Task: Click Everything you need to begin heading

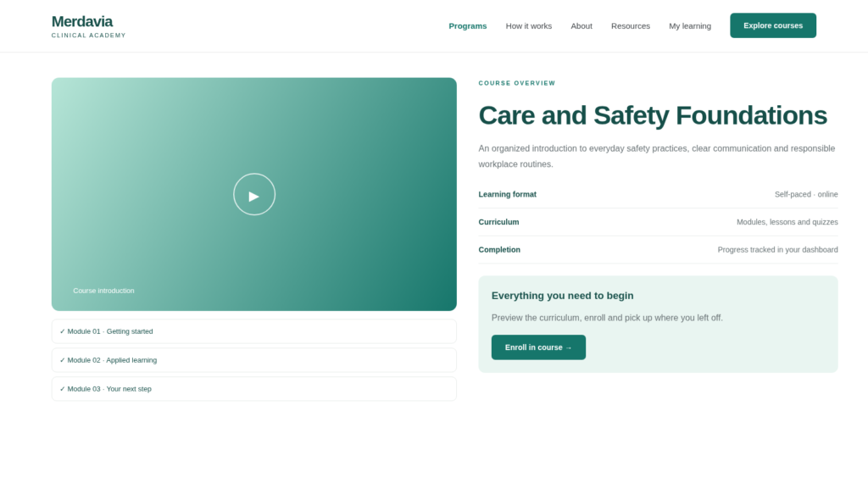Action: pos(563,296)
